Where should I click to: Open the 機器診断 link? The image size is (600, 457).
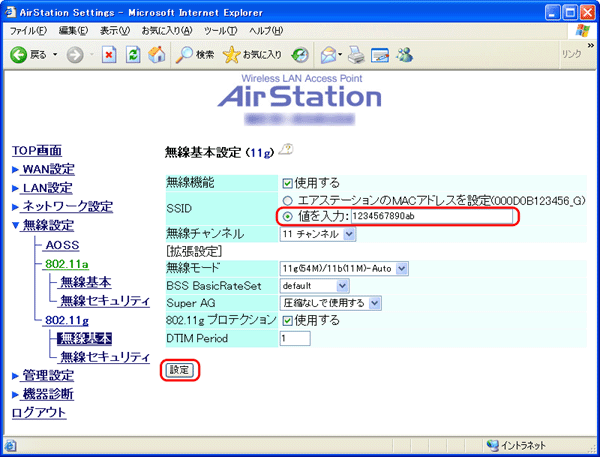[48, 394]
